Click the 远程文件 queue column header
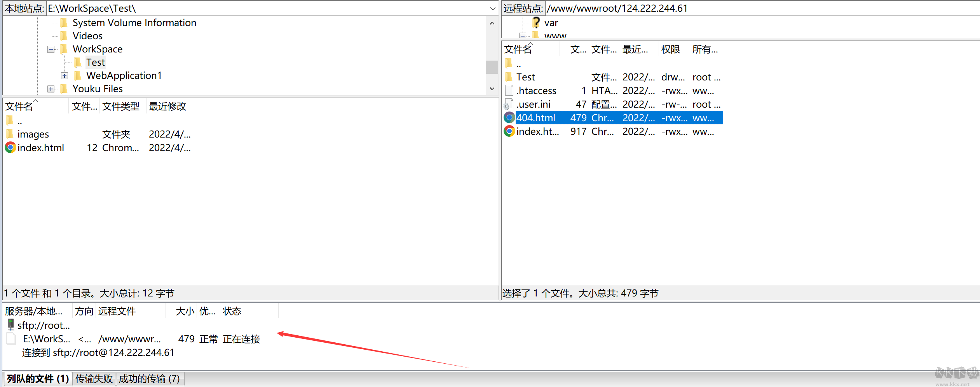 131,311
